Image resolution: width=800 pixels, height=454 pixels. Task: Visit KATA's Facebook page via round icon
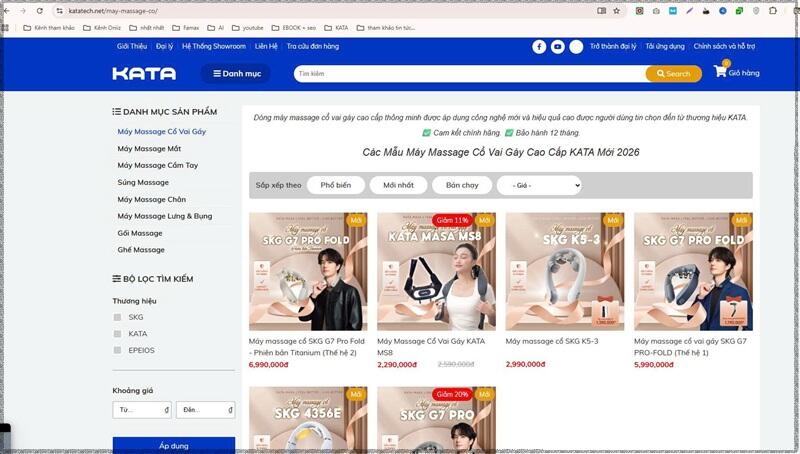pyautogui.click(x=539, y=46)
